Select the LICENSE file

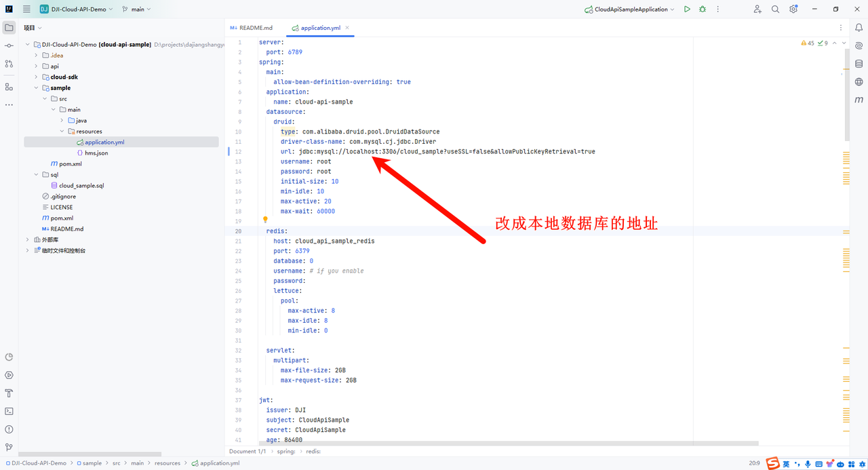click(x=62, y=208)
